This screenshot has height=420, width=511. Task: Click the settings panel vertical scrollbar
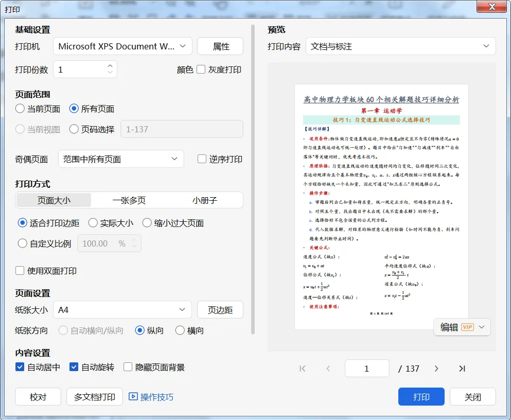(253, 179)
